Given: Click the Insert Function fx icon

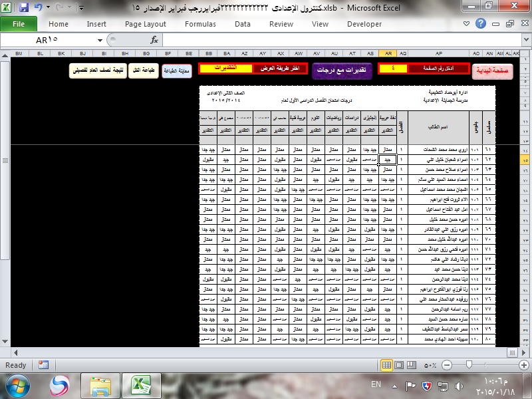Looking at the screenshot, I should [x=154, y=40].
